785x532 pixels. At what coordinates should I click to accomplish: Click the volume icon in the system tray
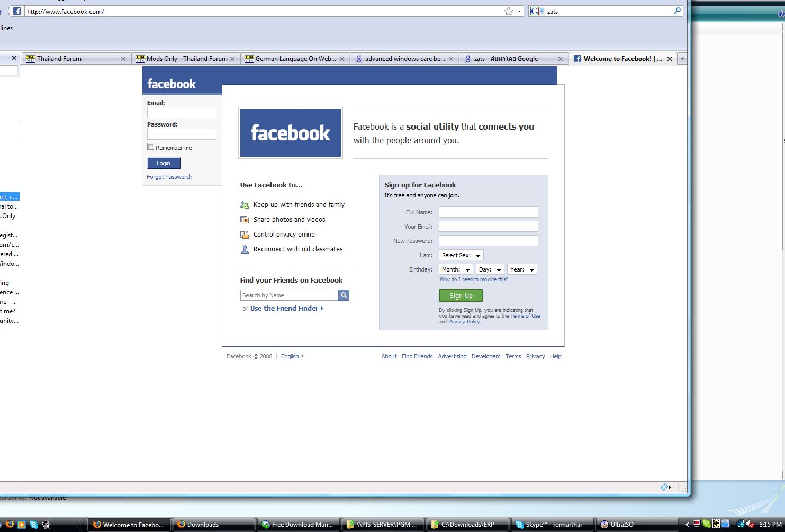[x=750, y=525]
